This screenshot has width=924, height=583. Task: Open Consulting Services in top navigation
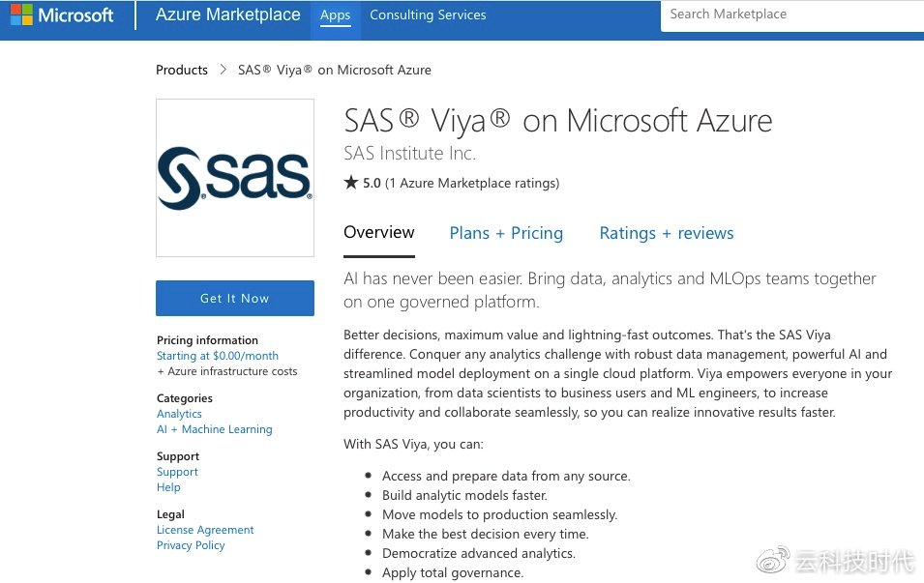point(428,15)
